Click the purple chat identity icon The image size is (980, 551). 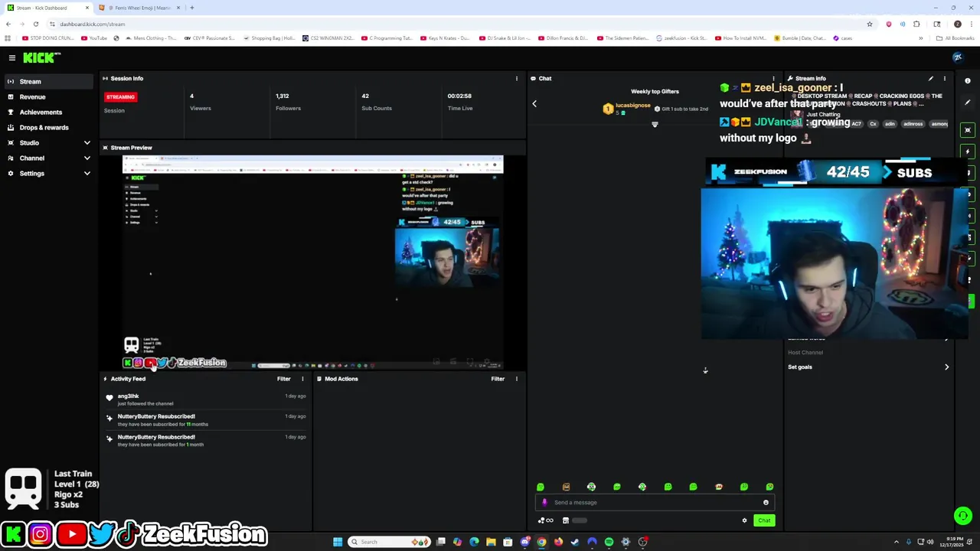point(544,503)
